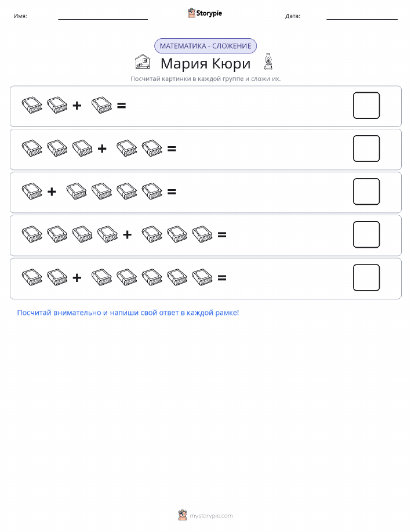This screenshot has height=532, width=411.
Task: Click the single book after plus in row one
Action: pyautogui.click(x=101, y=105)
